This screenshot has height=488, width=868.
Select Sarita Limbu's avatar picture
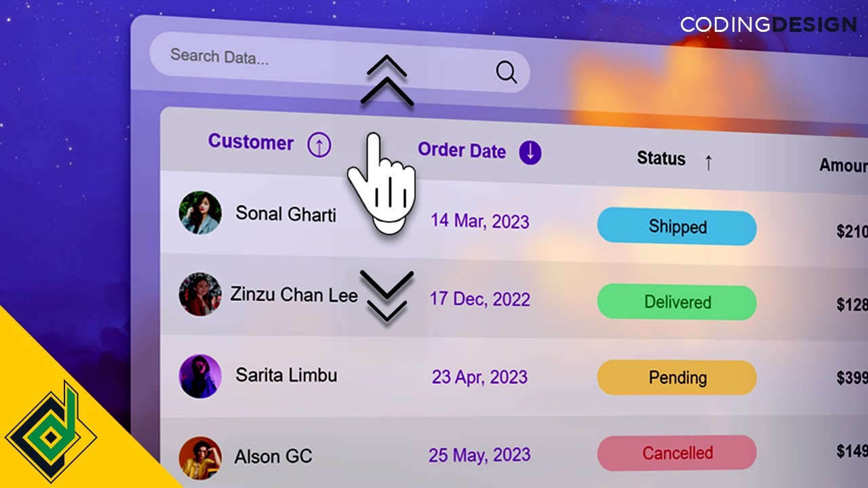200,376
